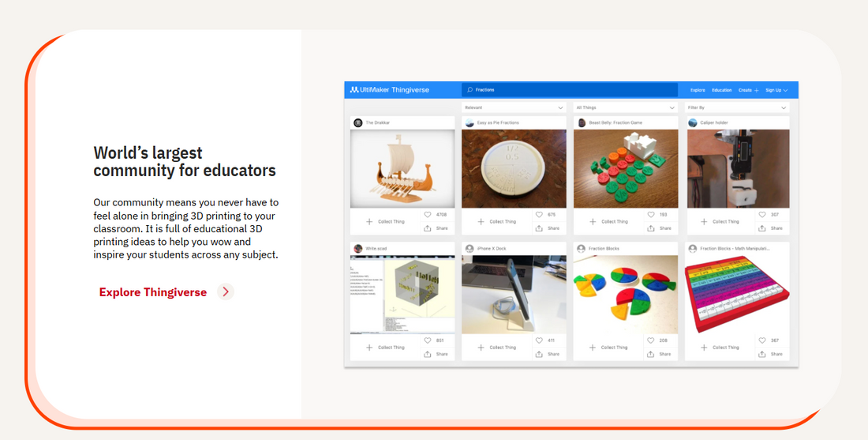Expand the Relevant sort dropdown
The image size is (868, 440).
coord(513,107)
